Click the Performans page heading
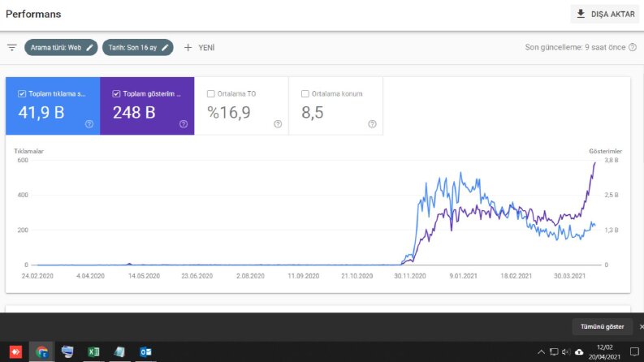Image resolution: width=644 pixels, height=362 pixels. point(33,14)
